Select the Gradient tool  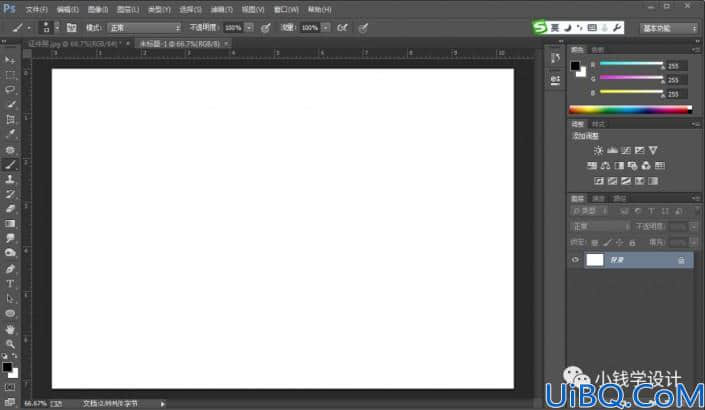coord(10,224)
